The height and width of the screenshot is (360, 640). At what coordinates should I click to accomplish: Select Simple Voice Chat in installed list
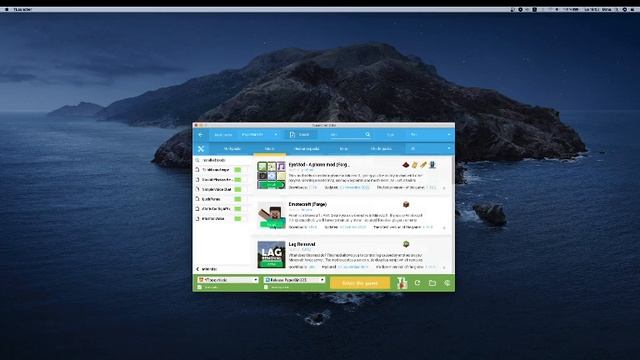[x=217, y=189]
